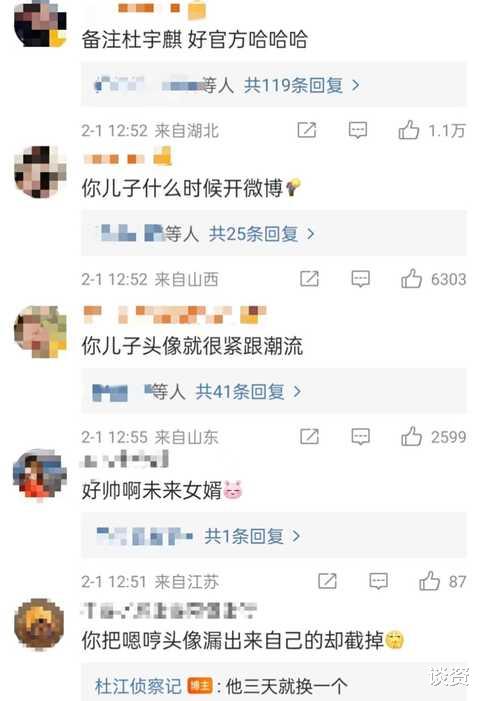Open reply icon on 江苏 comment
Viewport: 480px width, 701px height.
pyautogui.click(x=379, y=581)
